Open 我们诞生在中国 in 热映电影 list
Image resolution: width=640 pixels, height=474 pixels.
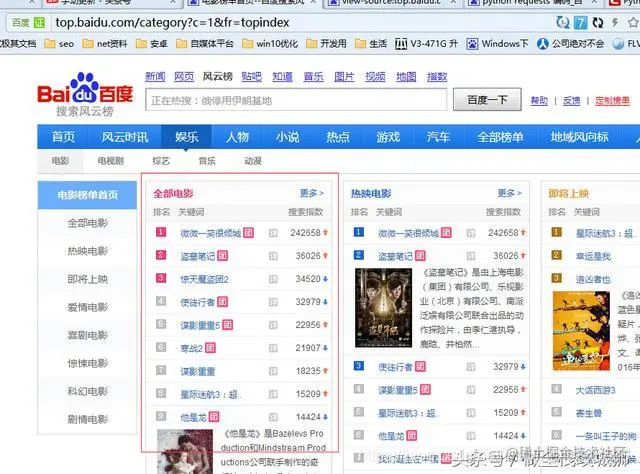pyautogui.click(x=409, y=459)
